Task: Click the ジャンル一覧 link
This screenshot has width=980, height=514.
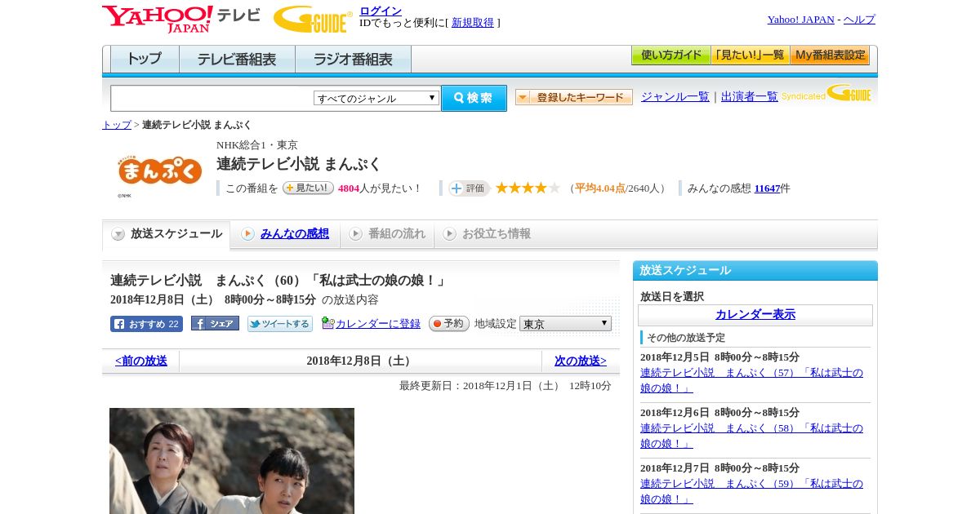Action: coord(675,97)
